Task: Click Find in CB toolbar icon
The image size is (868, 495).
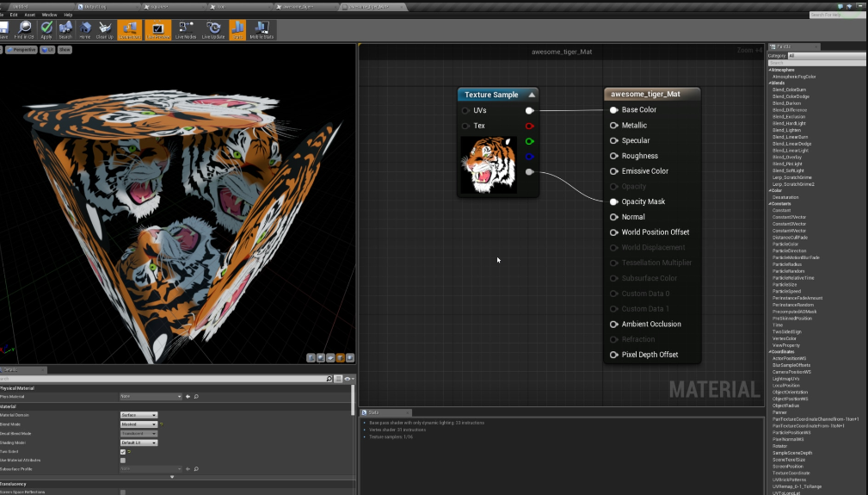Action: (24, 30)
